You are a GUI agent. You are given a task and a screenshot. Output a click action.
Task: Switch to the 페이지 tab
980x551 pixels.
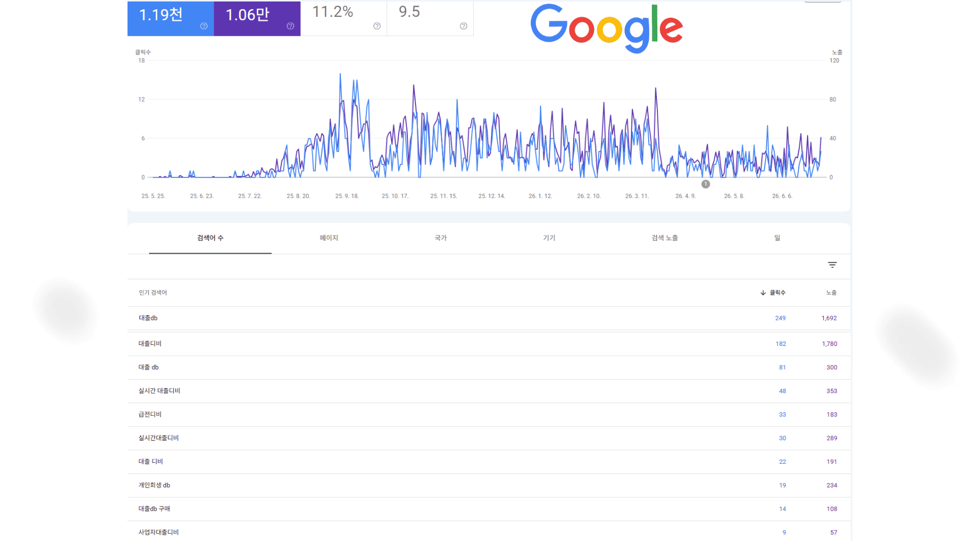point(329,238)
